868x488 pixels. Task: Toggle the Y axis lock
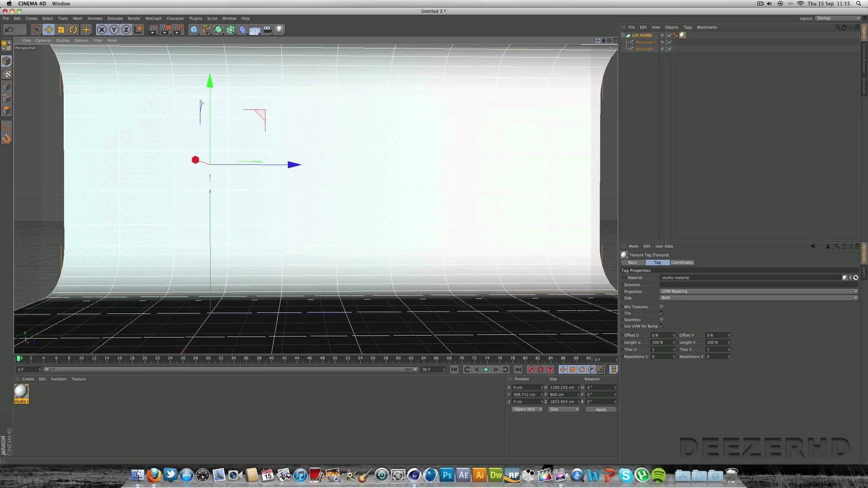point(114,30)
